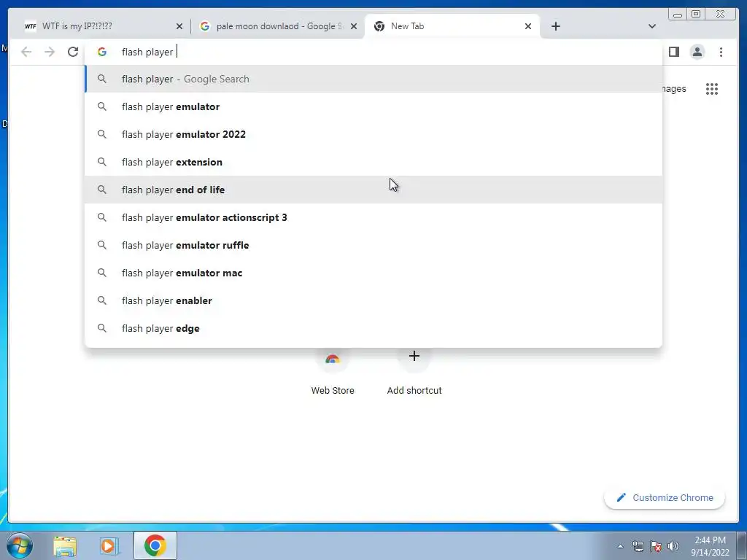This screenshot has height=560, width=747.
Task: Launch Windows Media Player from the taskbar
Action: [109, 545]
